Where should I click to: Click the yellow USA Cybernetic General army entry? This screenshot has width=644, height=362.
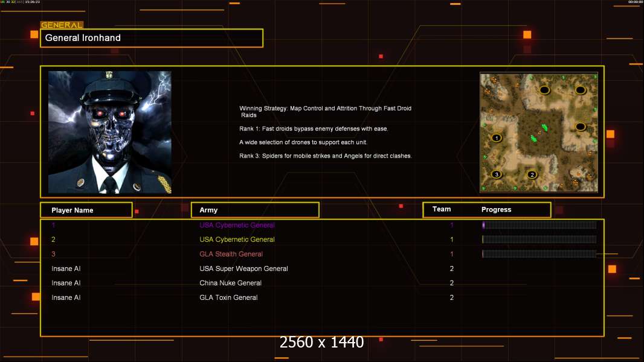pyautogui.click(x=237, y=240)
